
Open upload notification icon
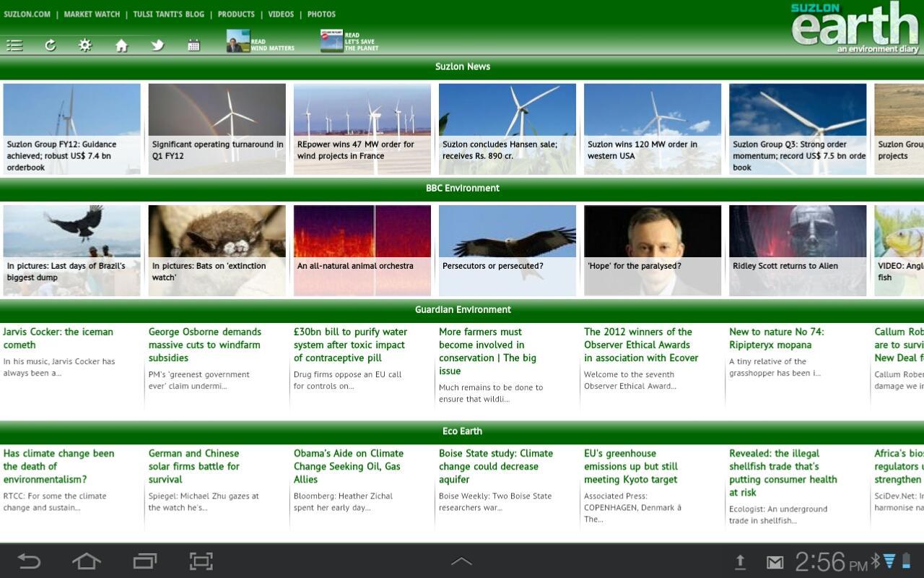740,562
